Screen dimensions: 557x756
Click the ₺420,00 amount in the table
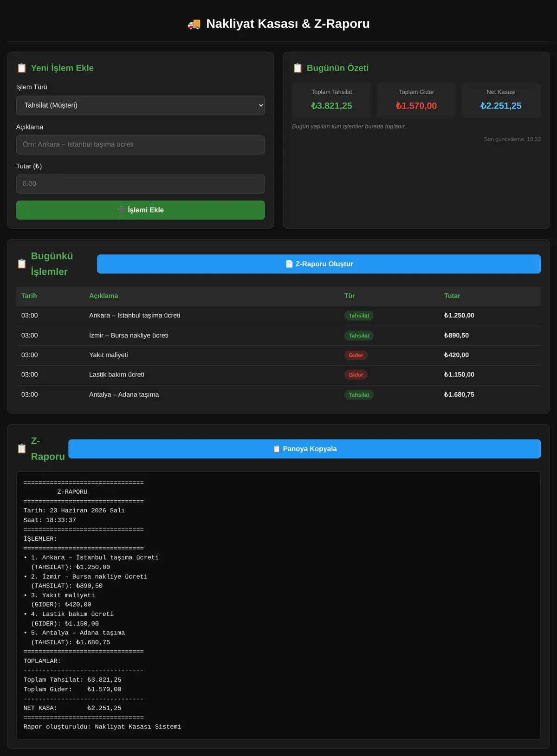pyautogui.click(x=456, y=355)
